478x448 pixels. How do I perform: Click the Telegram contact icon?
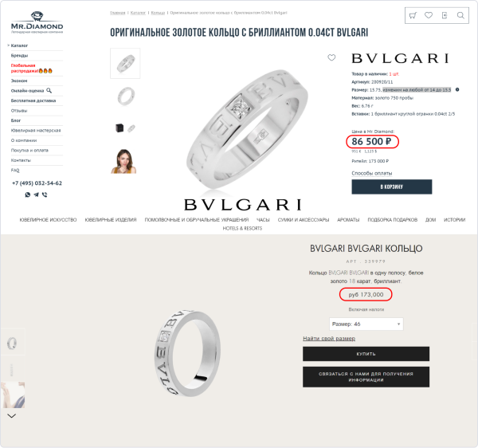coord(37,195)
